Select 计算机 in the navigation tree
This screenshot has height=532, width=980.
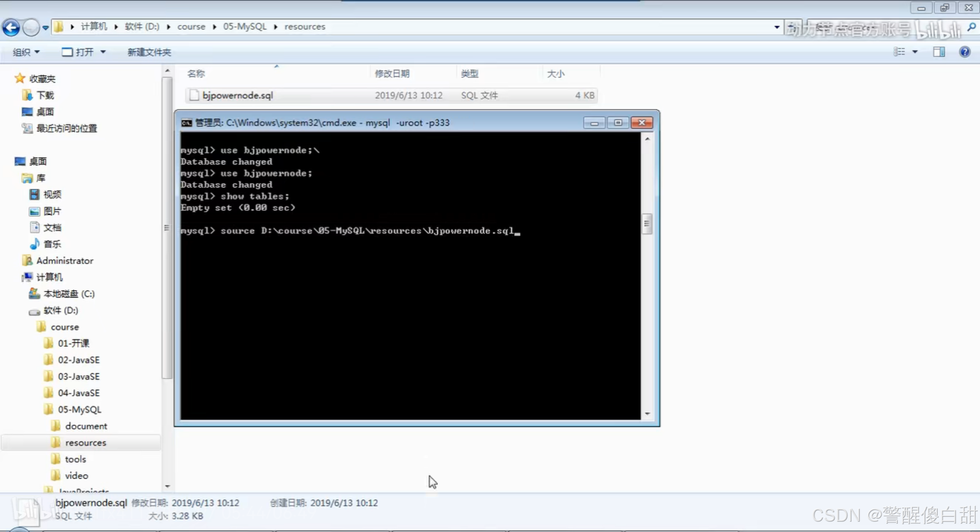[x=49, y=277]
